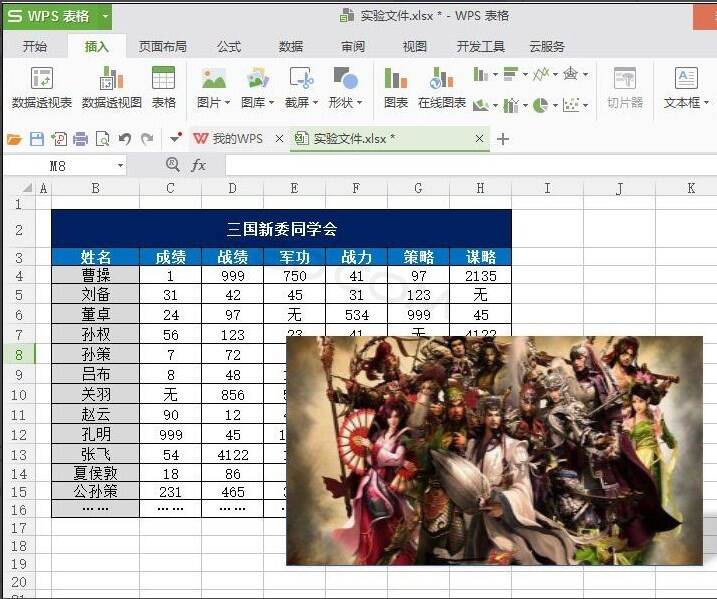Select row 17 header
The image size is (717, 599).
19,528
